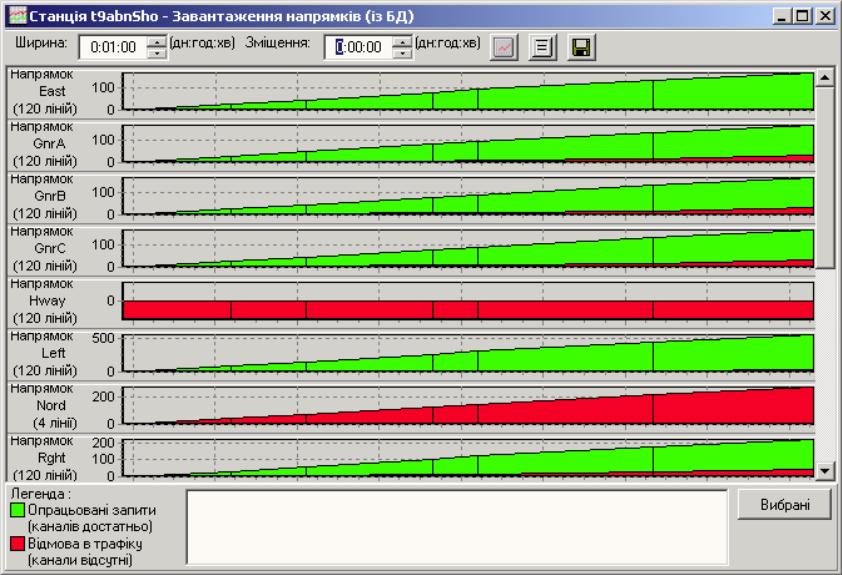Click the red Nord direction chart
This screenshot has height=575, width=842.
click(x=468, y=405)
